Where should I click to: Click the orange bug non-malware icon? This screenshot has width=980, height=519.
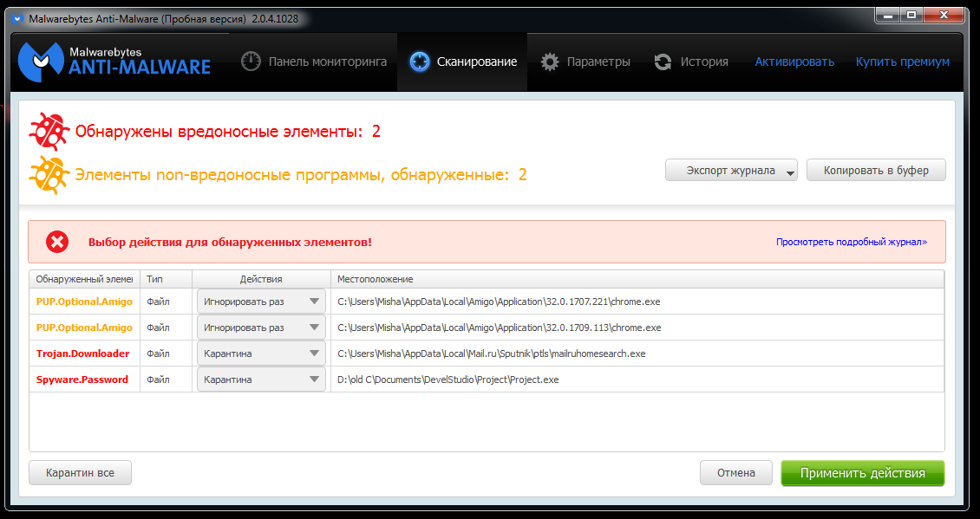[x=48, y=174]
